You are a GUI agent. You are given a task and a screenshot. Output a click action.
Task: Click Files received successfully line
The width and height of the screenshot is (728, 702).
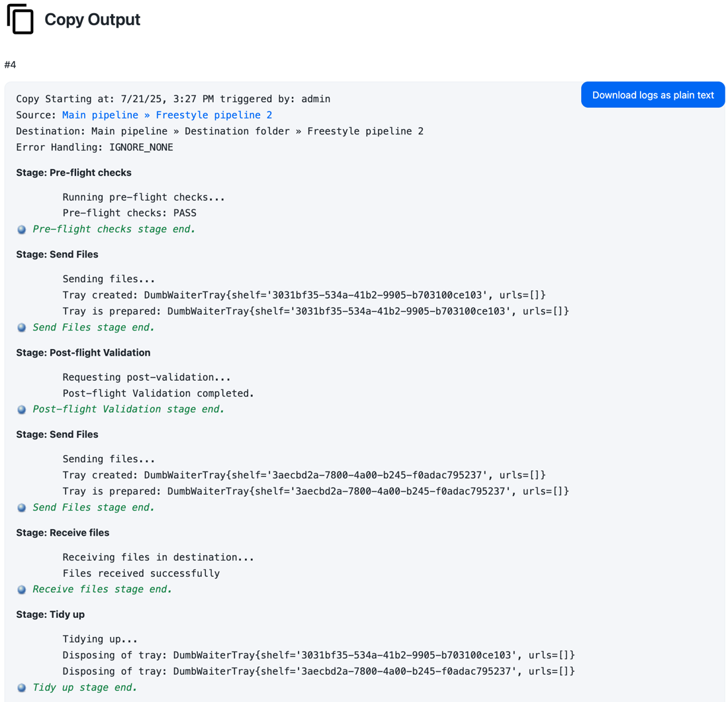pos(141,574)
